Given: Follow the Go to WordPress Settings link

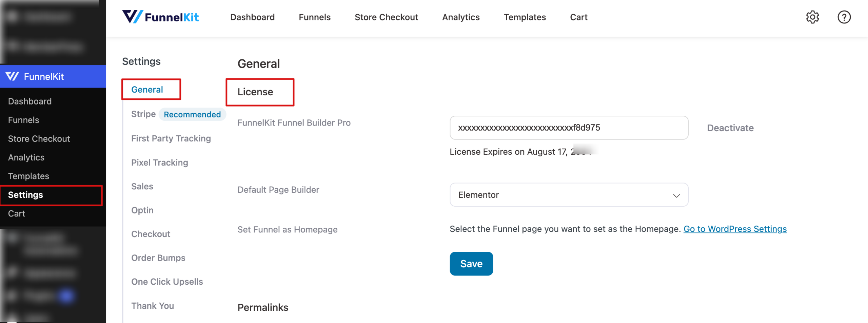Looking at the screenshot, I should point(735,229).
